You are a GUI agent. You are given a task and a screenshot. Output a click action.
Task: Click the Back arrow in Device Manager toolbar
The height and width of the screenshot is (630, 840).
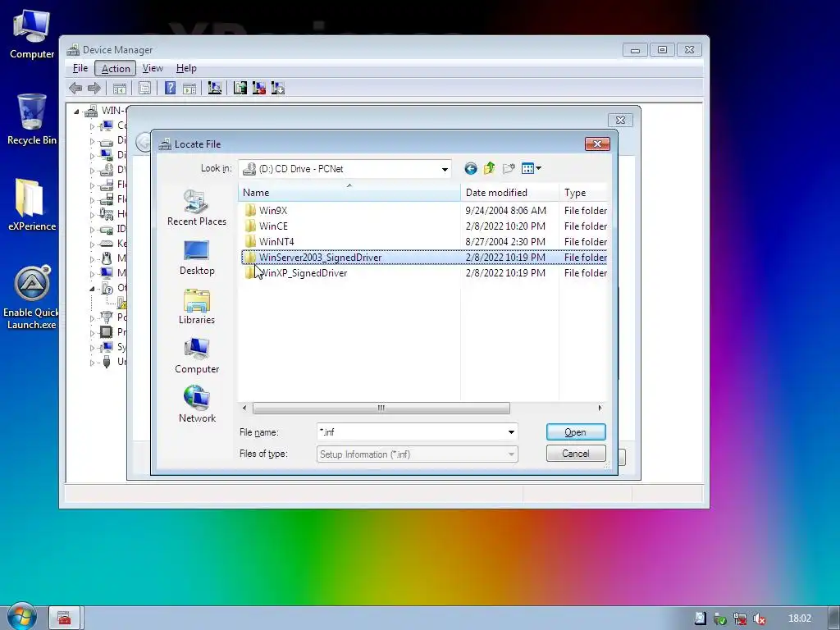coord(75,89)
